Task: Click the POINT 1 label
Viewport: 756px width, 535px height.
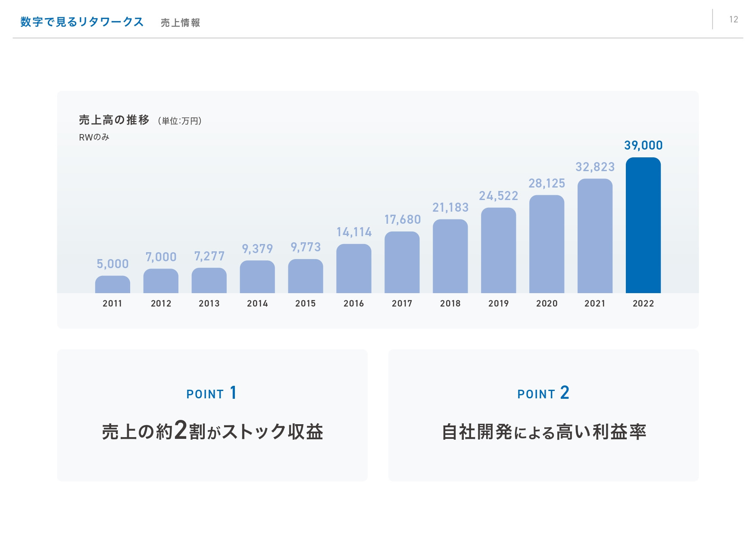Action: [x=212, y=393]
